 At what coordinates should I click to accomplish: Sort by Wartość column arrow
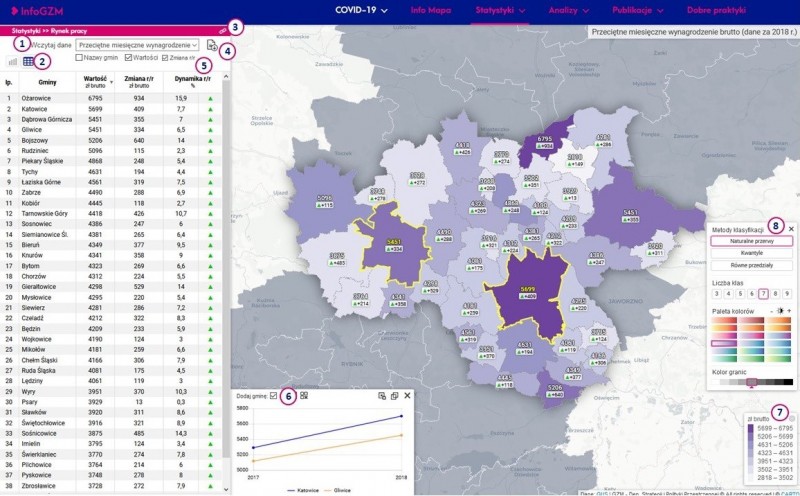click(111, 82)
